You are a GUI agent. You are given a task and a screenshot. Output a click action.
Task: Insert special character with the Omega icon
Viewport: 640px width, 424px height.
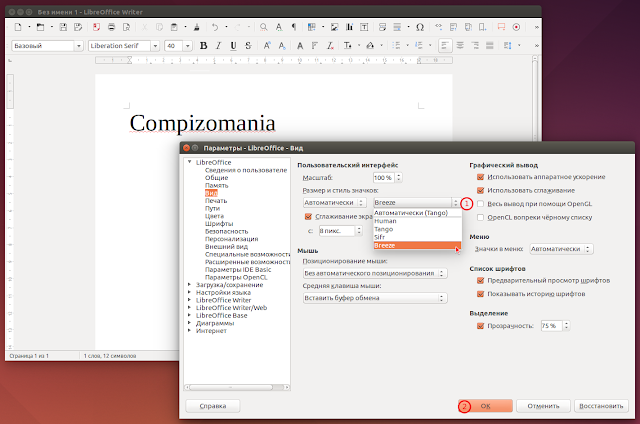(x=420, y=27)
